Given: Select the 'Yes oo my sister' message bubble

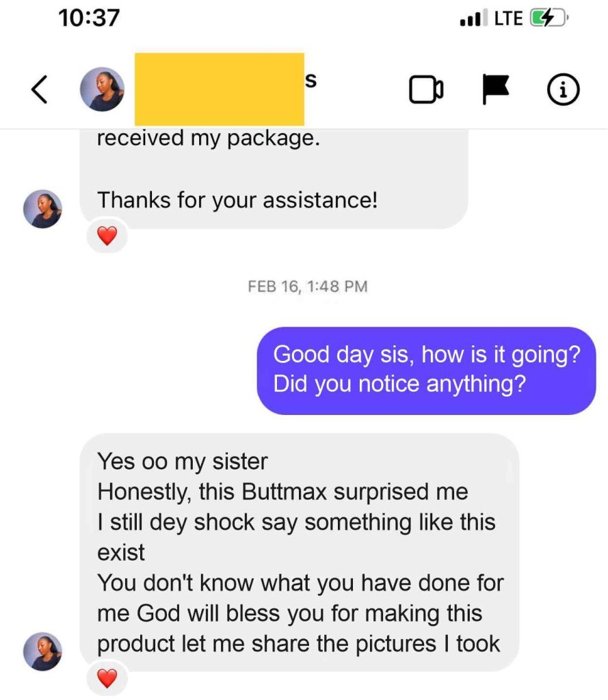Looking at the screenshot, I should tap(300, 552).
